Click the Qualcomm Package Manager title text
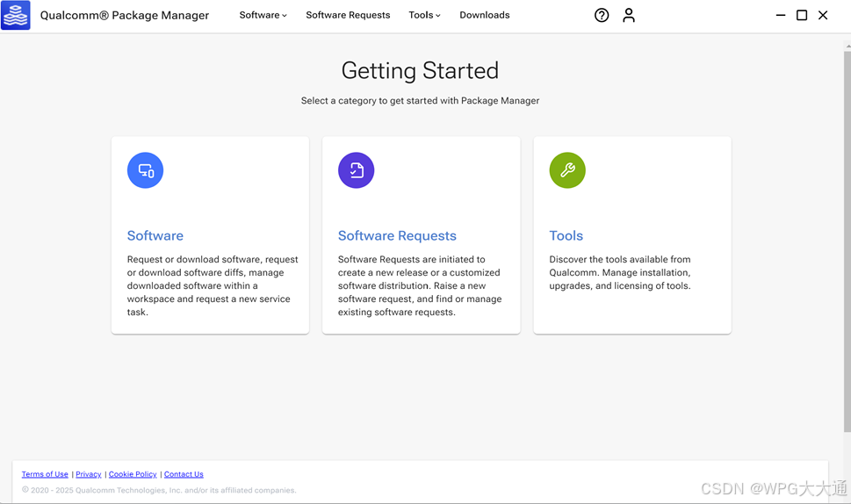Viewport: 851px width, 504px height. pyautogui.click(x=125, y=15)
